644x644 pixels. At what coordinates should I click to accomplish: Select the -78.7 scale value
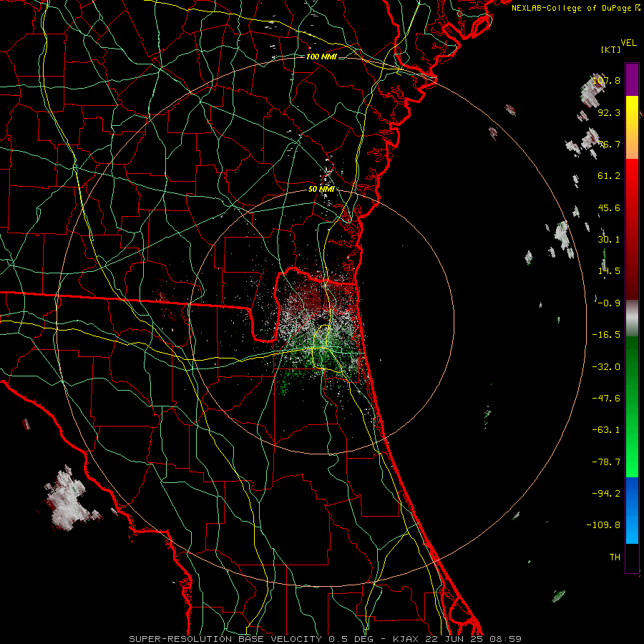tap(606, 462)
